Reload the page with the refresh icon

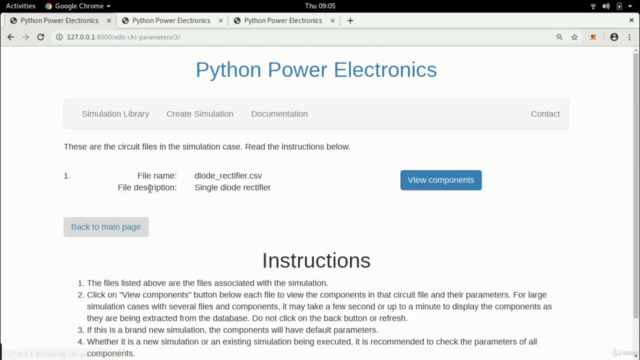coord(40,37)
